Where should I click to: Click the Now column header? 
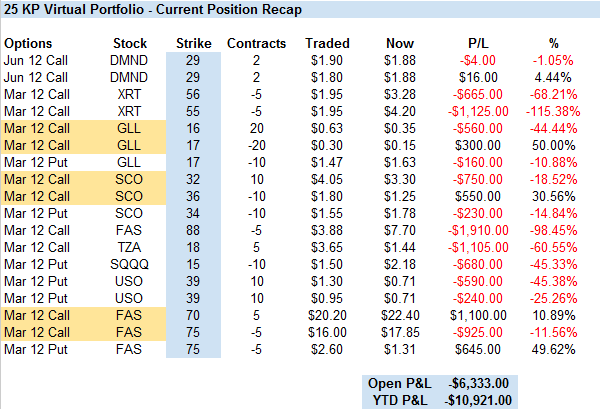click(x=400, y=44)
